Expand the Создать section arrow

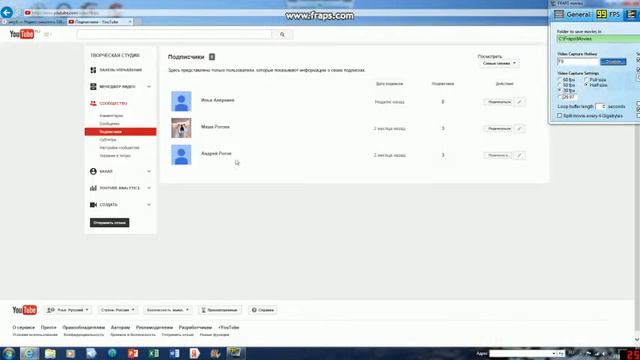click(x=149, y=204)
